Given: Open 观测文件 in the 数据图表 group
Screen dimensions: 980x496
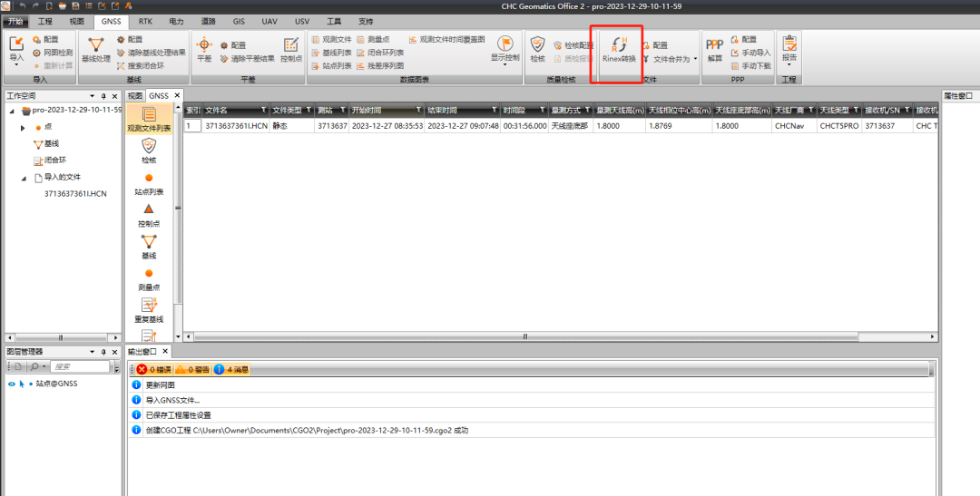Looking at the screenshot, I should click(x=332, y=39).
